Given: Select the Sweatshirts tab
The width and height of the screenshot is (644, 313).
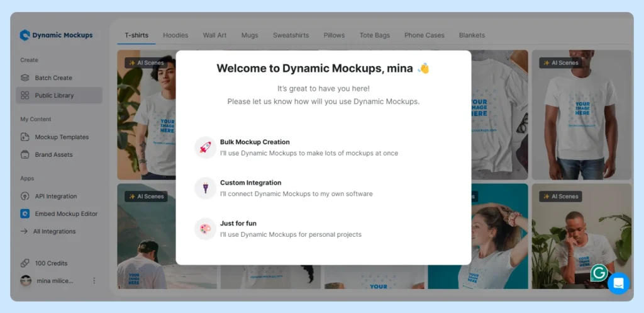Looking at the screenshot, I should point(291,35).
